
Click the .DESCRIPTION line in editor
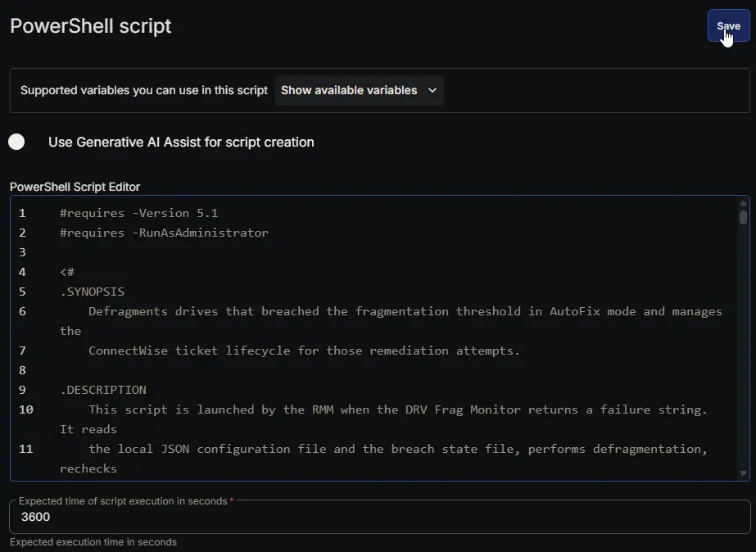pyautogui.click(x=103, y=390)
